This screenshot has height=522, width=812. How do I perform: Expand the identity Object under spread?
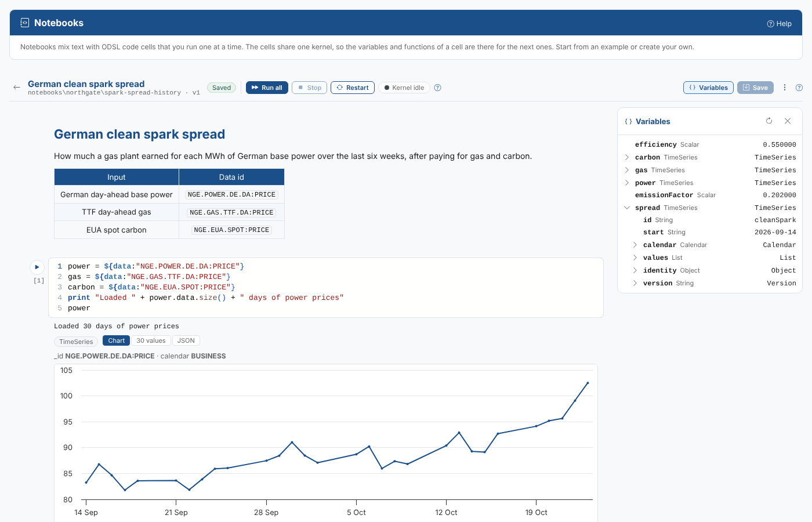[x=635, y=270]
